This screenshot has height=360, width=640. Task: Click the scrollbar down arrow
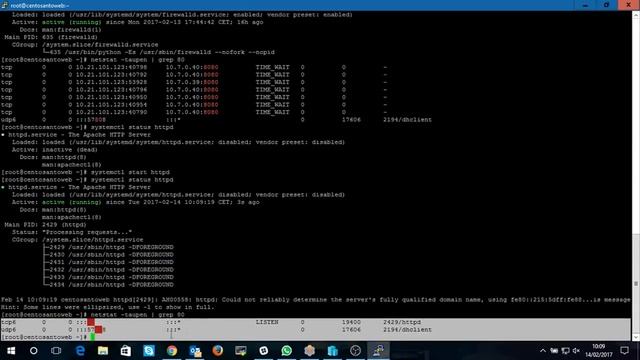[x=636, y=337]
